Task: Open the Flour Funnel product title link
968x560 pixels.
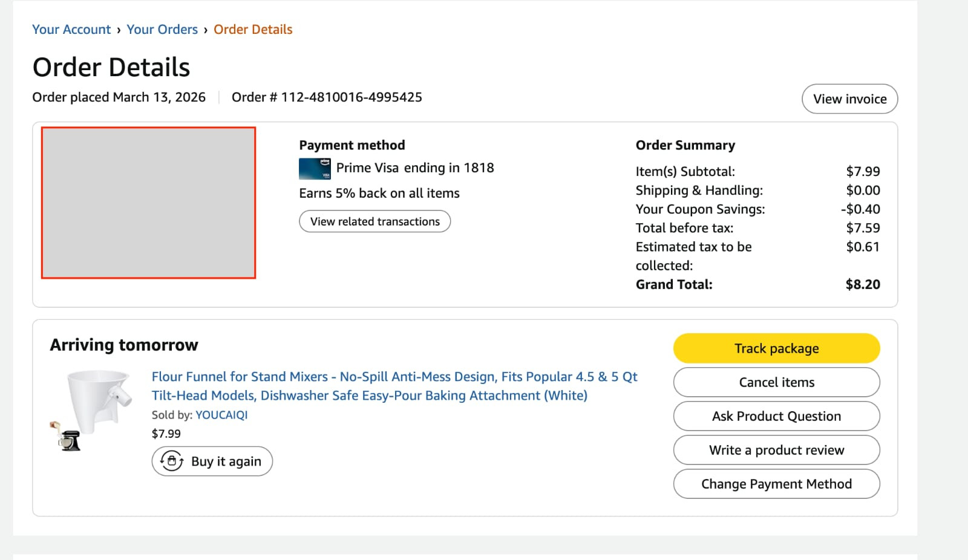Action: 394,386
